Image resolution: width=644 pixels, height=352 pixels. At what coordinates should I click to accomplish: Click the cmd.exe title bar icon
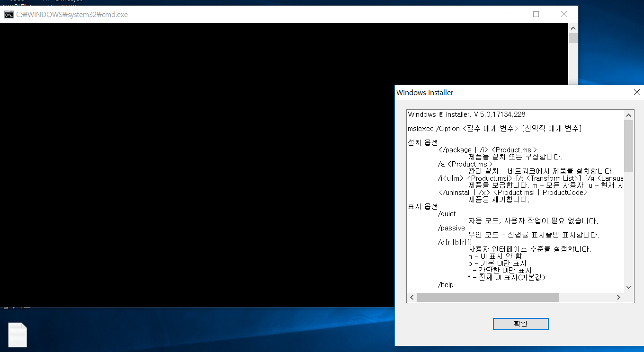(x=9, y=14)
